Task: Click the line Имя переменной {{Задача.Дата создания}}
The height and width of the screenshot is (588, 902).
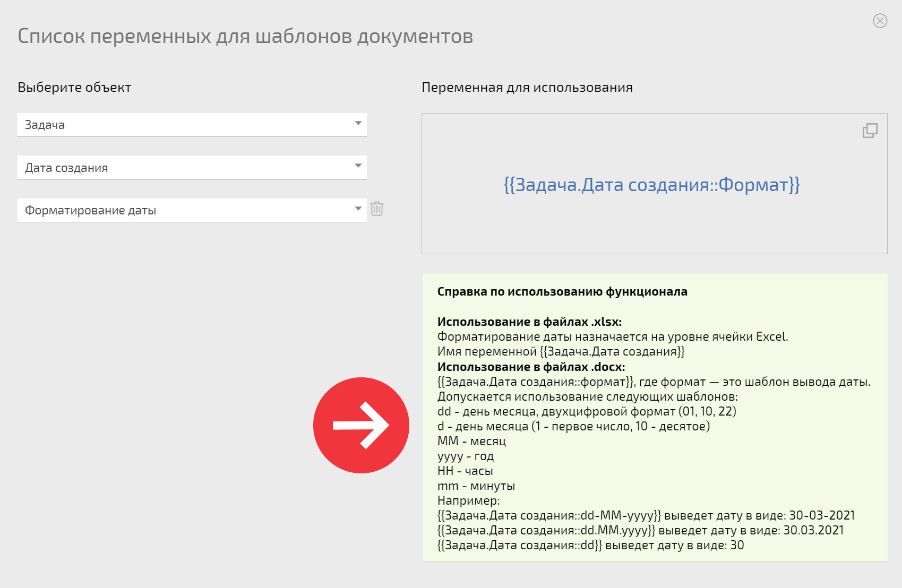Action: tap(561, 351)
